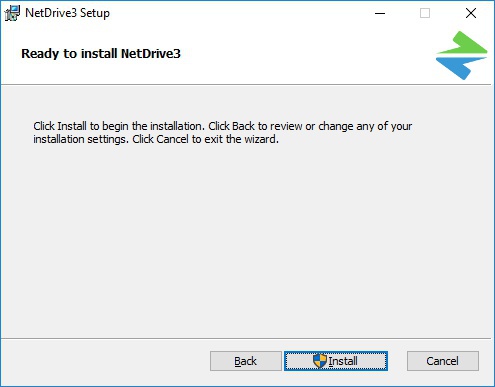Minimize the NetDrive3 Setup window

tap(380, 13)
